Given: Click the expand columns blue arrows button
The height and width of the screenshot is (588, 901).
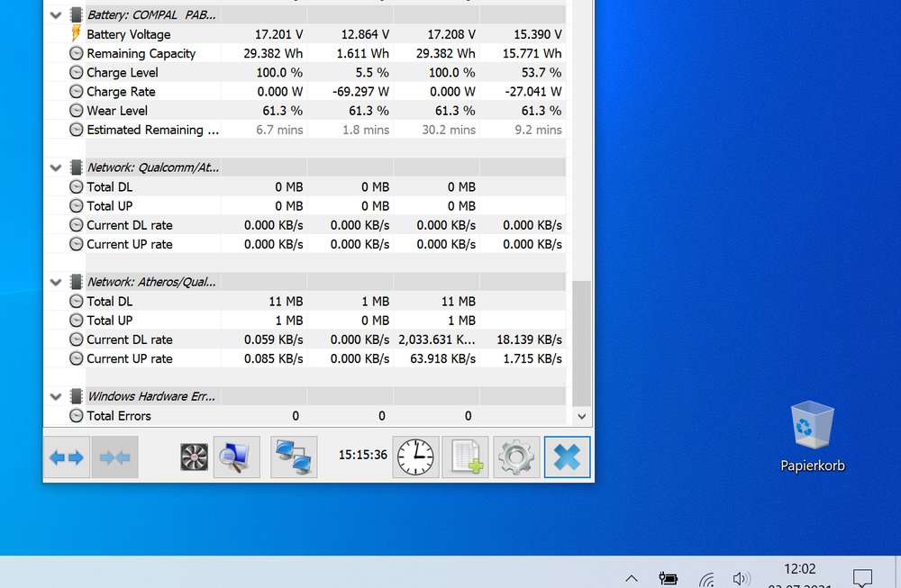Looking at the screenshot, I should 67,457.
